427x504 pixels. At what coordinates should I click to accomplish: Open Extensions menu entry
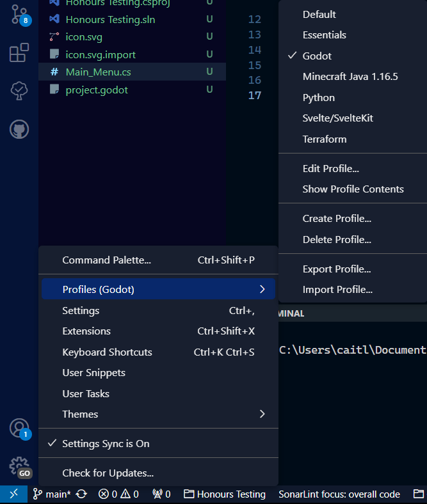coord(158,331)
